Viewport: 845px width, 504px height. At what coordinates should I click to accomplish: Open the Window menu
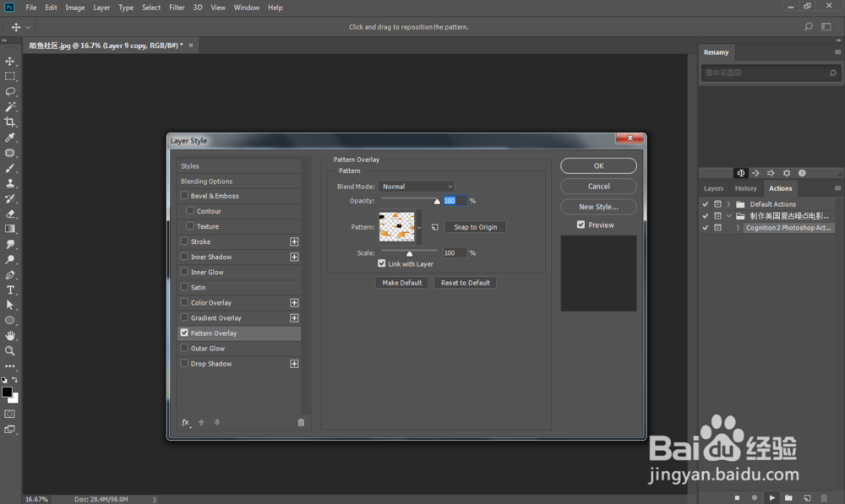(246, 8)
